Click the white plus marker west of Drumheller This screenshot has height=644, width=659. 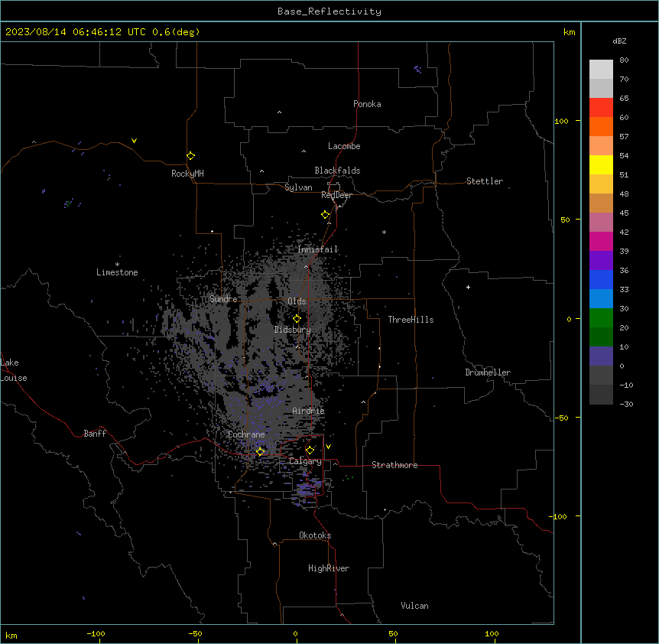[x=468, y=287]
